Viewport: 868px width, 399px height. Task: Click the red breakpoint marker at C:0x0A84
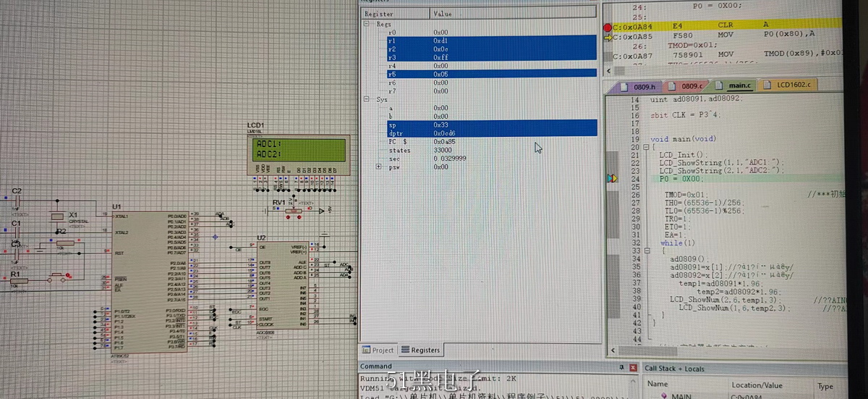[608, 27]
